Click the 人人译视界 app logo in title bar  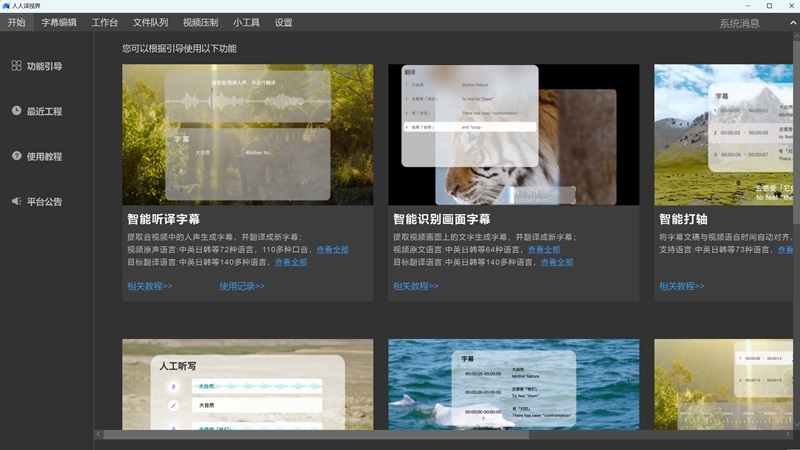point(6,6)
